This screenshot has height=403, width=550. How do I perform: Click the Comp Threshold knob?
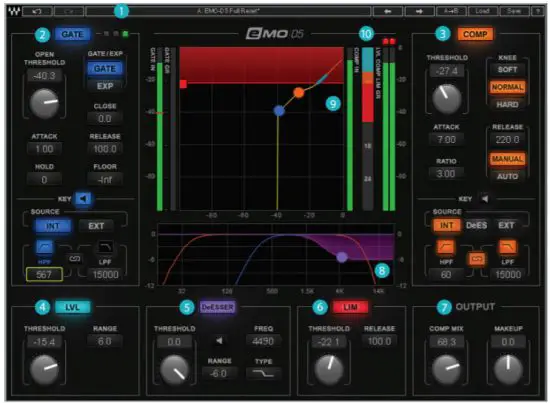(x=447, y=99)
